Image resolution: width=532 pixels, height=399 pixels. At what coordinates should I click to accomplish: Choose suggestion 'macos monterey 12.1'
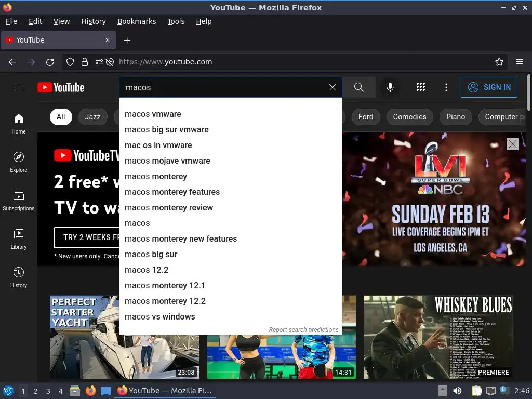click(230, 285)
